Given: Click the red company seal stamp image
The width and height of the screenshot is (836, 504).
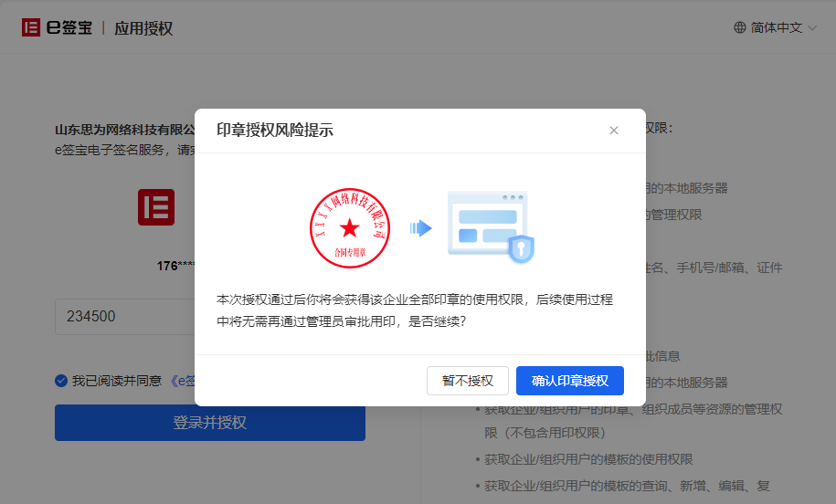Looking at the screenshot, I should 350,228.
